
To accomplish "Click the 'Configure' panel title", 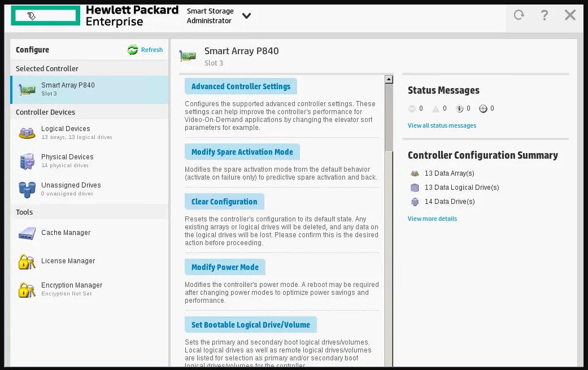I will tap(32, 50).
